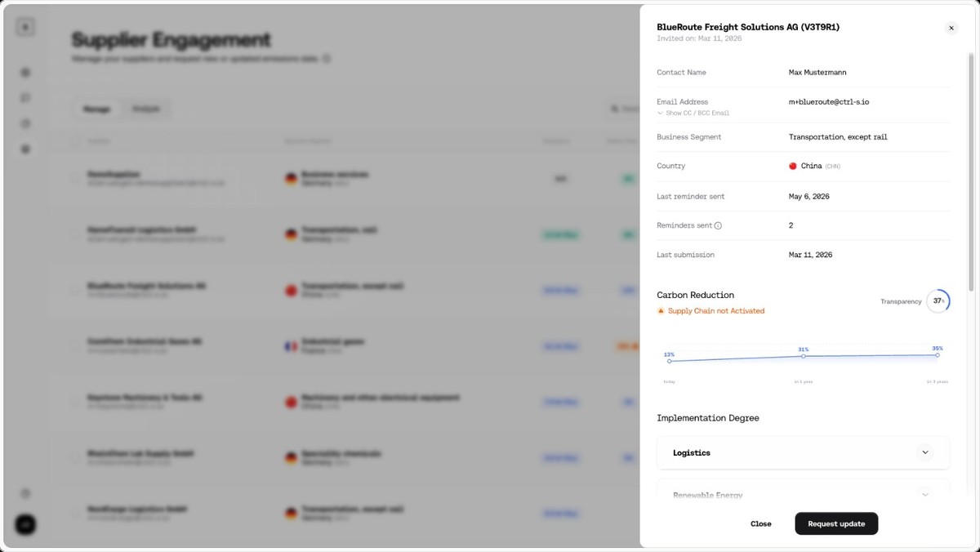Click the 31% data point on chart
980x552 pixels.
(x=804, y=356)
